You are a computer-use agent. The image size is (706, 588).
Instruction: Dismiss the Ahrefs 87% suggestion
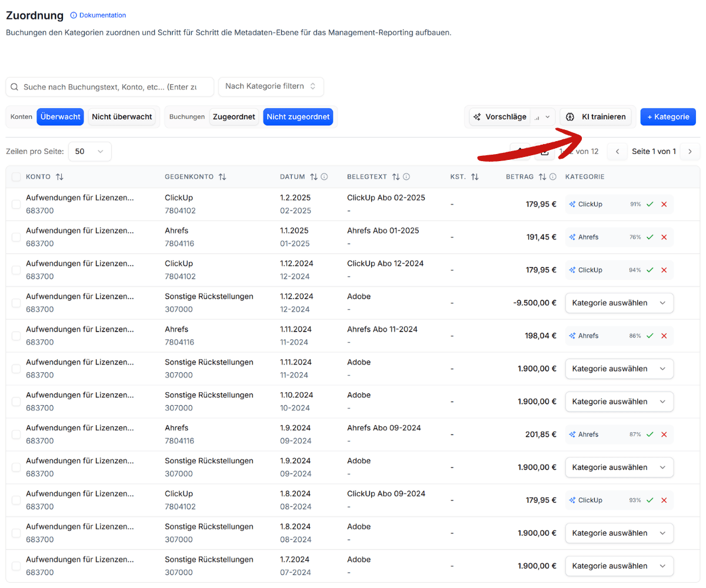coord(664,435)
